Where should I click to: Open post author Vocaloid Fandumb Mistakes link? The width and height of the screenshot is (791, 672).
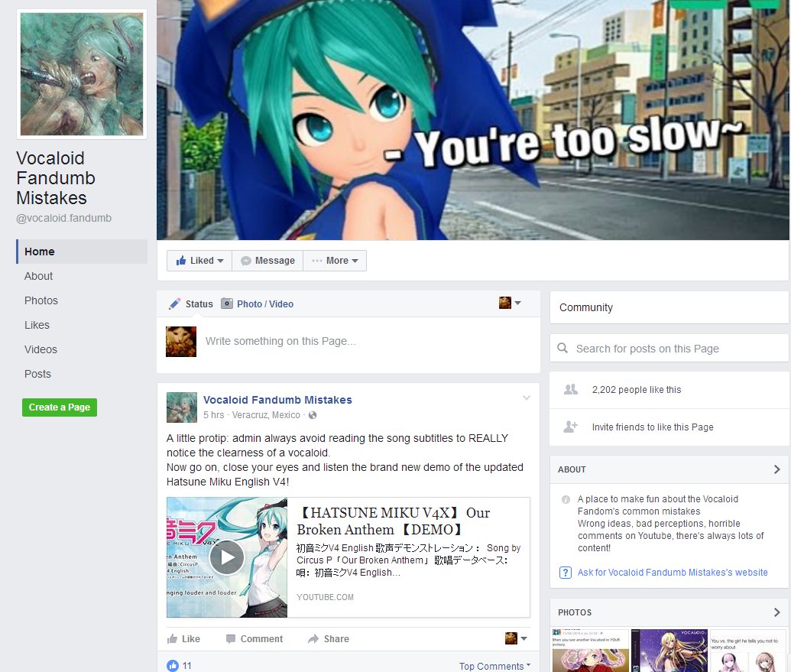pyautogui.click(x=277, y=400)
